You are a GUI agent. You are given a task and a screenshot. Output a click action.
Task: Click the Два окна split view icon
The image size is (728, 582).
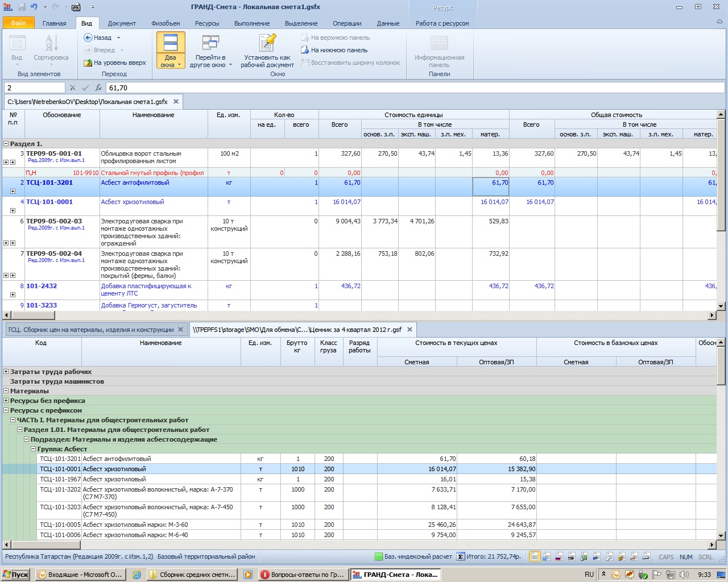coord(171,43)
